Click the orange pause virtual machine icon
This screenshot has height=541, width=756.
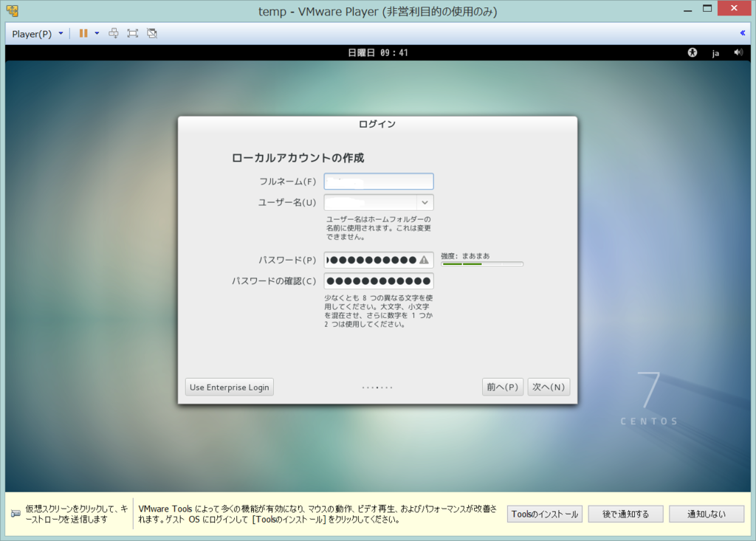tap(83, 33)
